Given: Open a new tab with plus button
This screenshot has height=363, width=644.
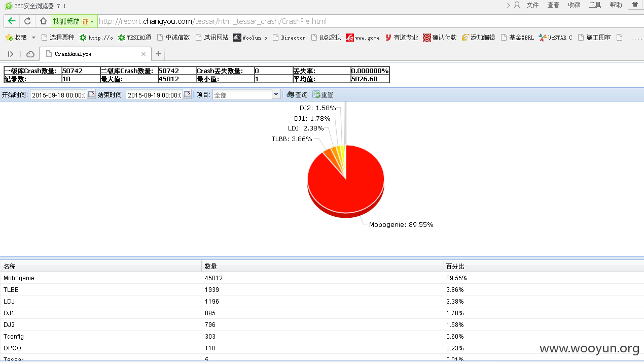Looking at the screenshot, I should pyautogui.click(x=158, y=54).
